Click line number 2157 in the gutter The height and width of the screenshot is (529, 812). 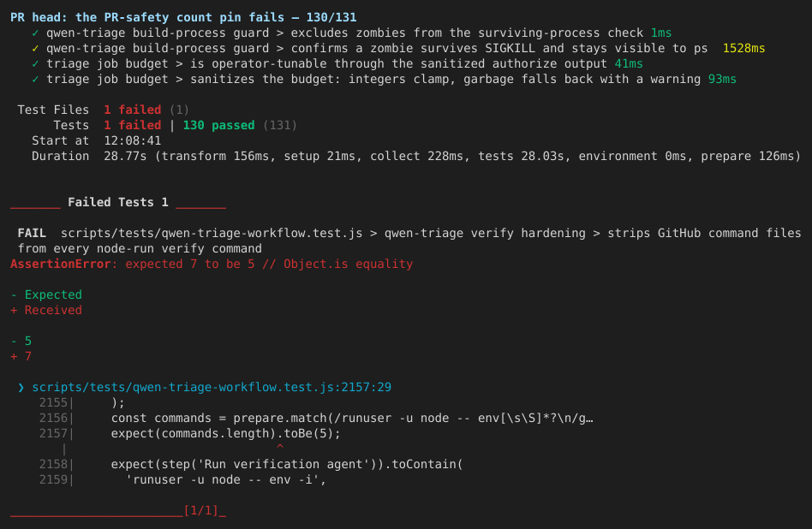(x=53, y=433)
